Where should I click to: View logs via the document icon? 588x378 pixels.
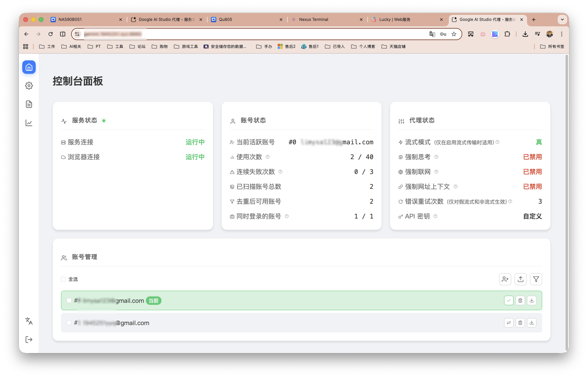(29, 104)
